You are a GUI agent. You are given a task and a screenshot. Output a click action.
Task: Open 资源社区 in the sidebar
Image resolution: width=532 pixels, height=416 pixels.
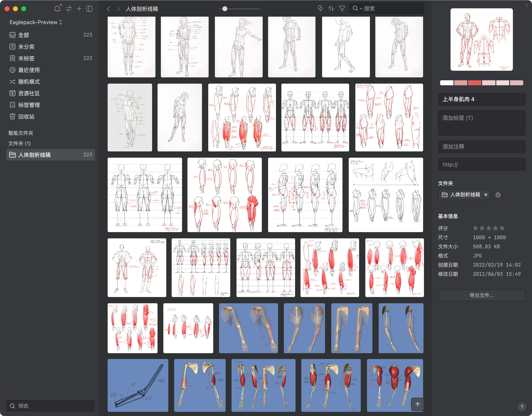pos(51,93)
